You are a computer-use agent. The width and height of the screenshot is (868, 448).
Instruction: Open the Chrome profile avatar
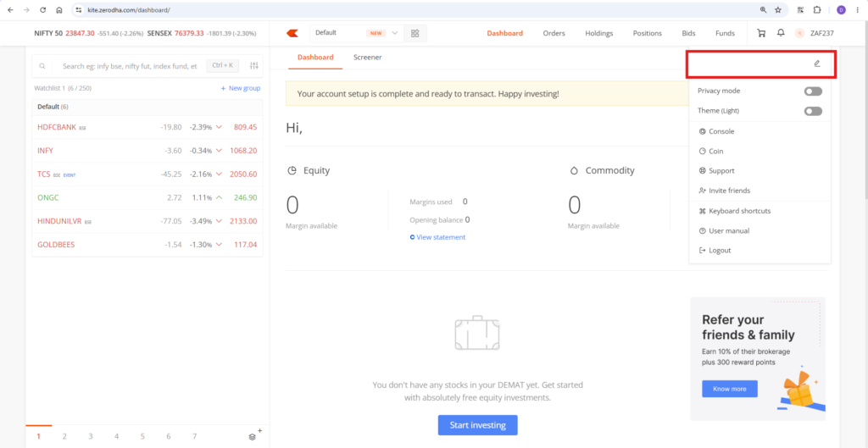coord(841,10)
